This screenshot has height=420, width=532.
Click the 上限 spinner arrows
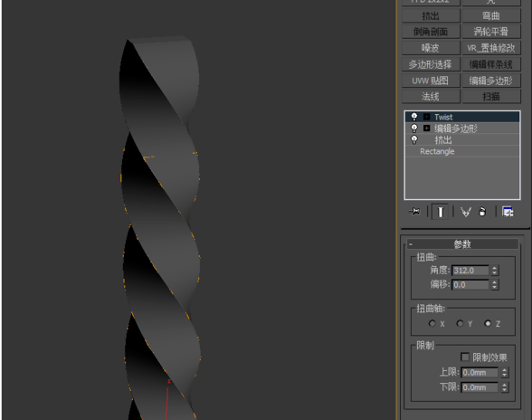point(505,372)
